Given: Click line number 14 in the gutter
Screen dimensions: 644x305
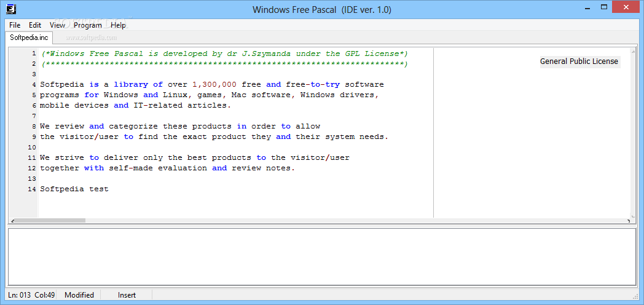Looking at the screenshot, I should [32, 189].
